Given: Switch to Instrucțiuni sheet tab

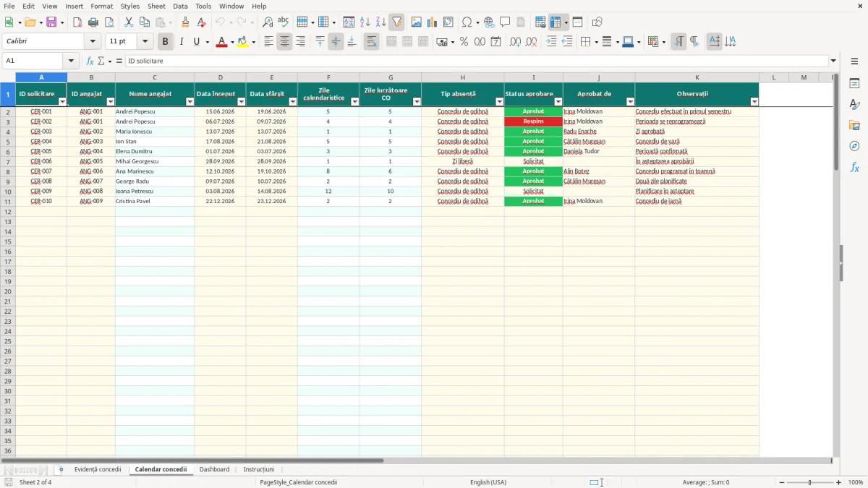Looking at the screenshot, I should [x=259, y=469].
